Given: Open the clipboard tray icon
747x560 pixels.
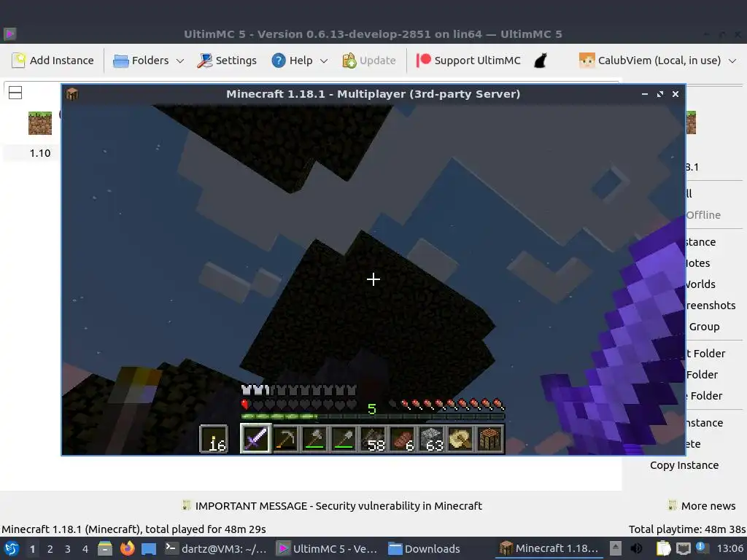Looking at the screenshot, I should [x=663, y=548].
